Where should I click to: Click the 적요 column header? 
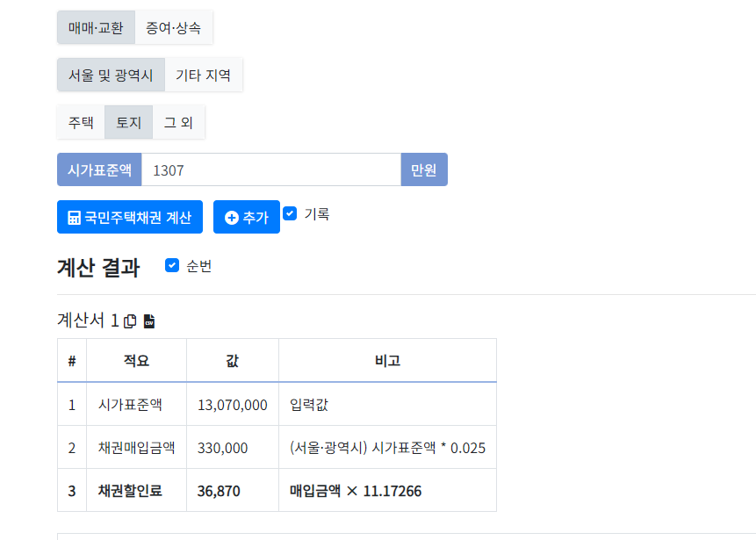tap(136, 360)
